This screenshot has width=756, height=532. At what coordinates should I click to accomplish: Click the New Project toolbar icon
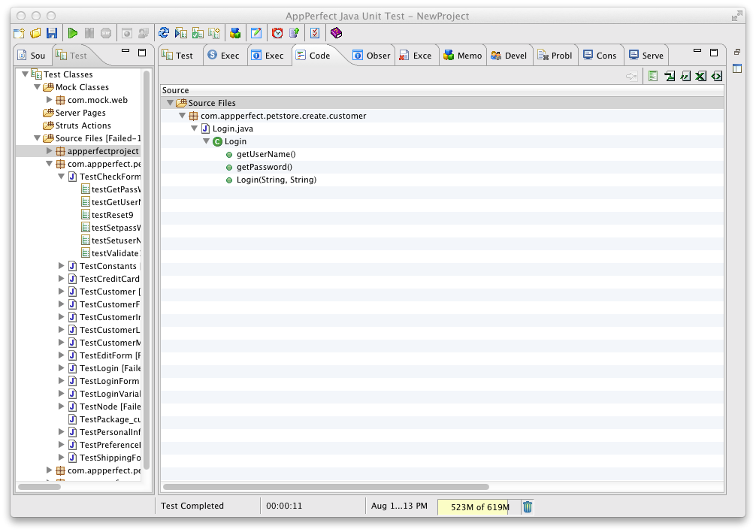[x=19, y=33]
